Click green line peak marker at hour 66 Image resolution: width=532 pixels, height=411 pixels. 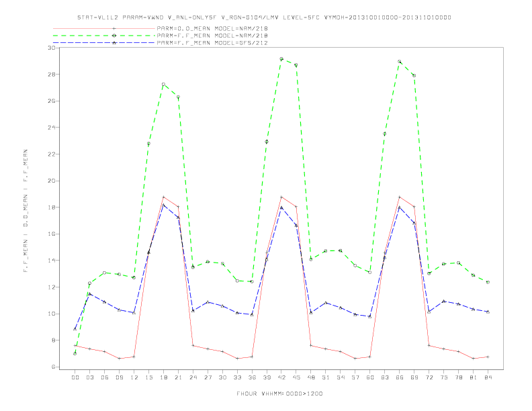[400, 62]
